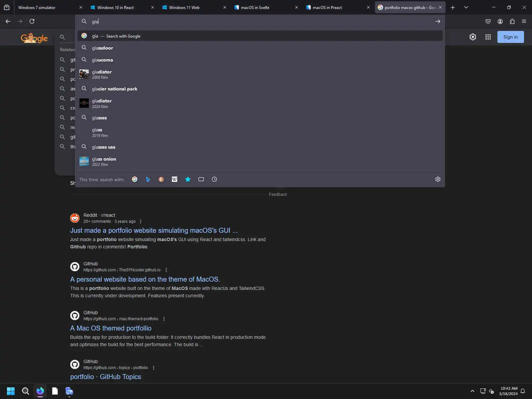
Task: Select the gladiator 2024 film suggestion
Action: pos(260,103)
